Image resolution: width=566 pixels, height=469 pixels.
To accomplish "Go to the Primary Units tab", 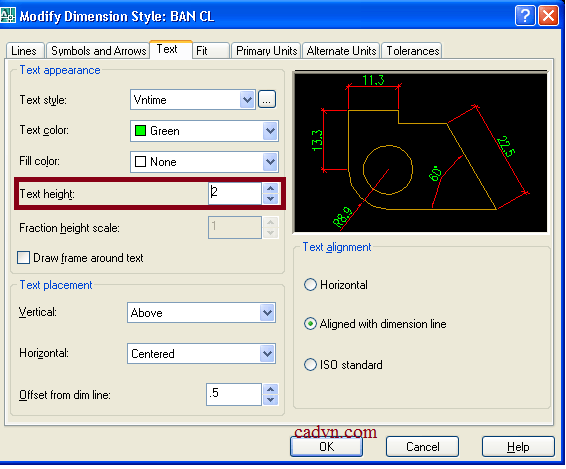I will point(266,51).
